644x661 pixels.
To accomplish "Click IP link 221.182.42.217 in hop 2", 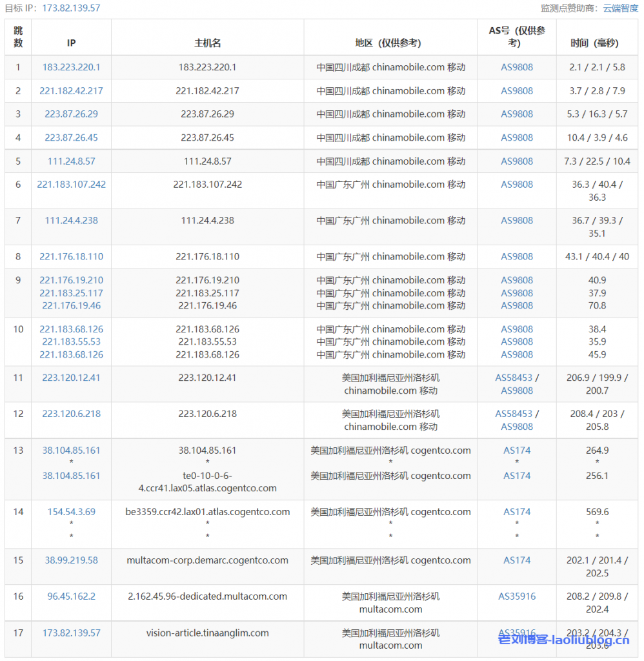I will [x=71, y=90].
